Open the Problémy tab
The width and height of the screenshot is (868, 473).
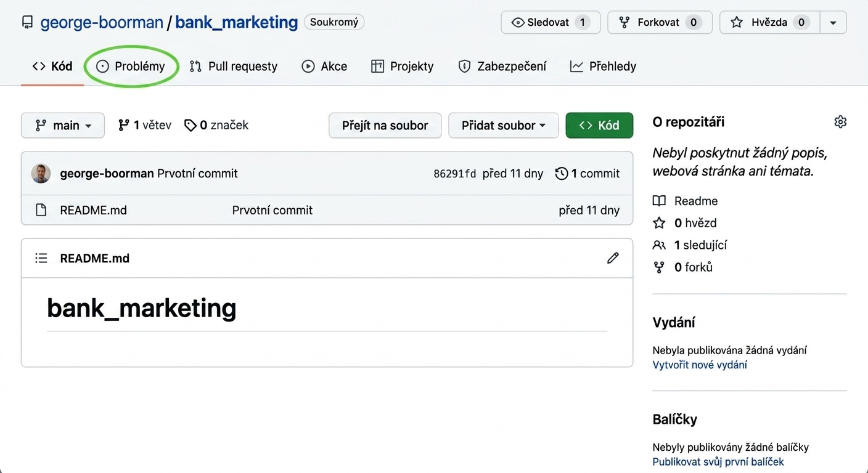(131, 67)
